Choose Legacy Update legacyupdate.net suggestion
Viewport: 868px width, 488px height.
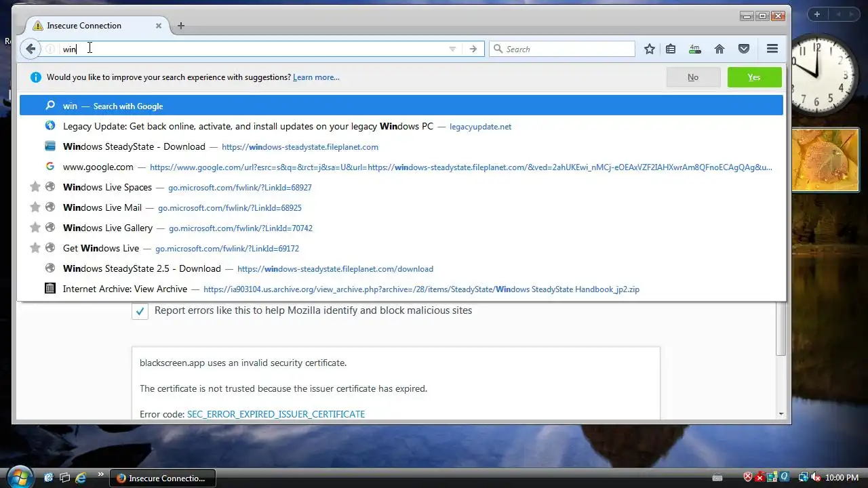pos(401,126)
